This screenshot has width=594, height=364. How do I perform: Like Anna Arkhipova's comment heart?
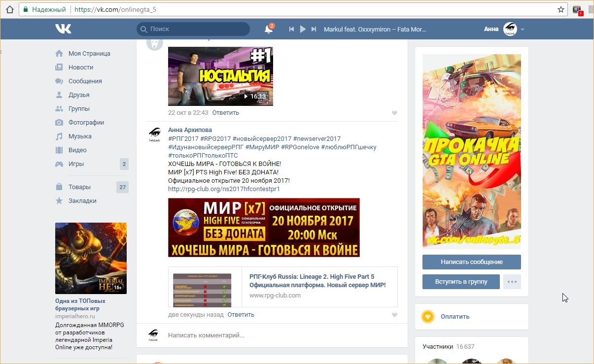[x=394, y=315]
